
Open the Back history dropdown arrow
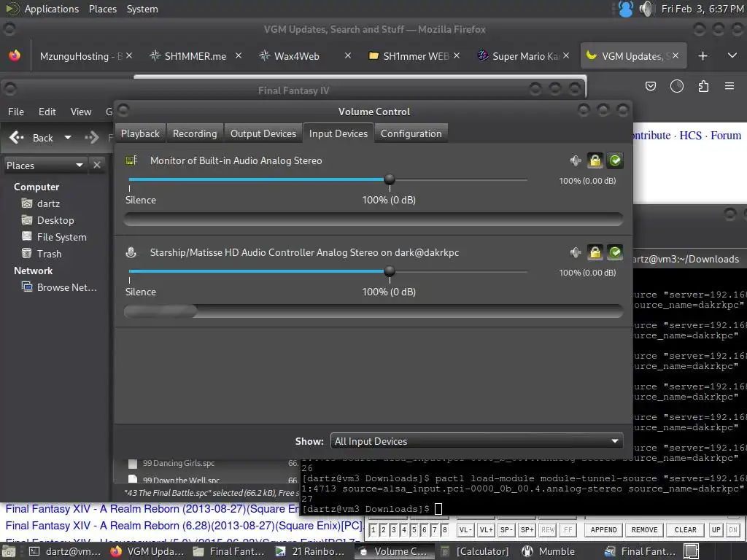pos(68,138)
